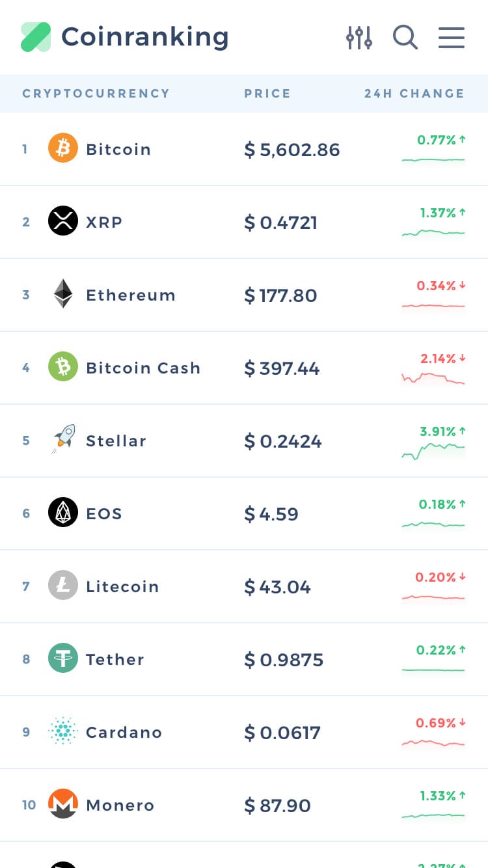
Task: Click the Coinranking title text
Action: pos(144,37)
